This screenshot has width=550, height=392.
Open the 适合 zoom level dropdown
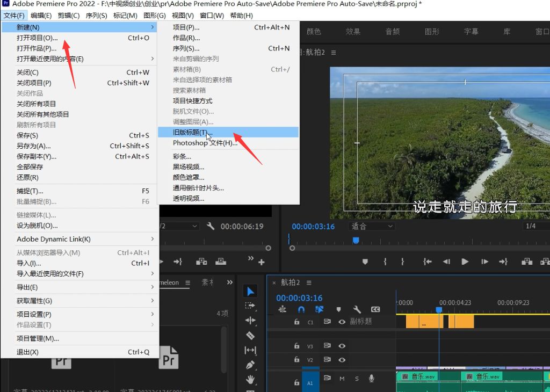pos(372,226)
